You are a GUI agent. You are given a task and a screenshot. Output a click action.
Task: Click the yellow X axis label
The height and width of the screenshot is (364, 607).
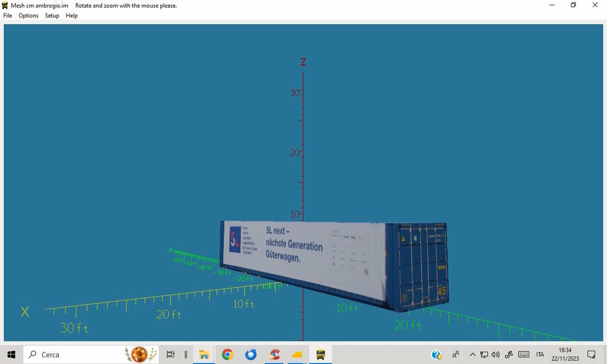pyautogui.click(x=25, y=312)
